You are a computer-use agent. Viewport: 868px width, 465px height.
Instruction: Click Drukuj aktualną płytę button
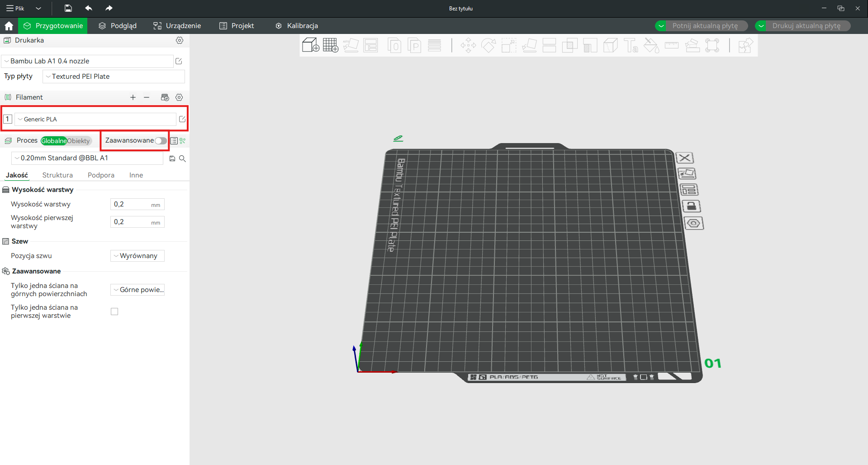(806, 26)
